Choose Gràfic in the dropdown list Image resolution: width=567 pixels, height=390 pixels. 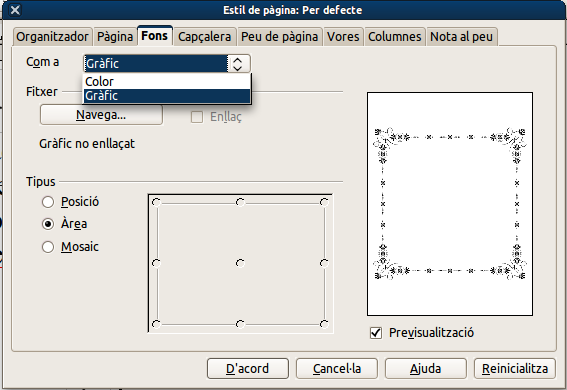[x=167, y=96]
